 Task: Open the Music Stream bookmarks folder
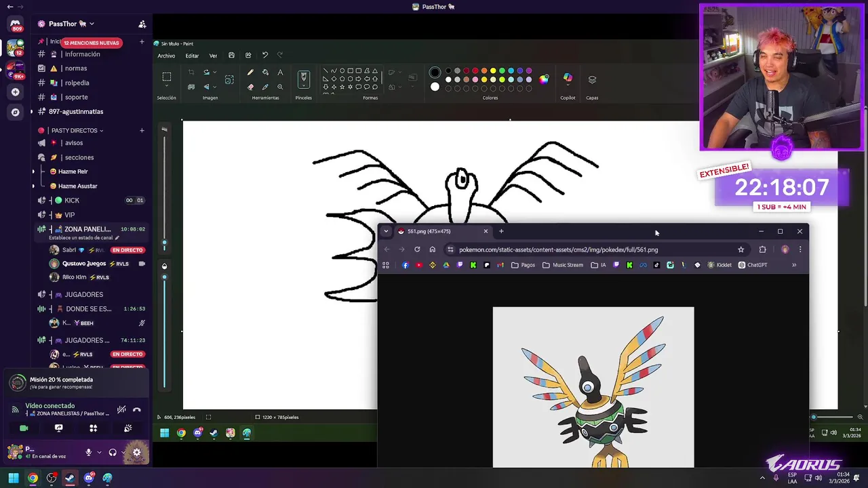click(563, 265)
